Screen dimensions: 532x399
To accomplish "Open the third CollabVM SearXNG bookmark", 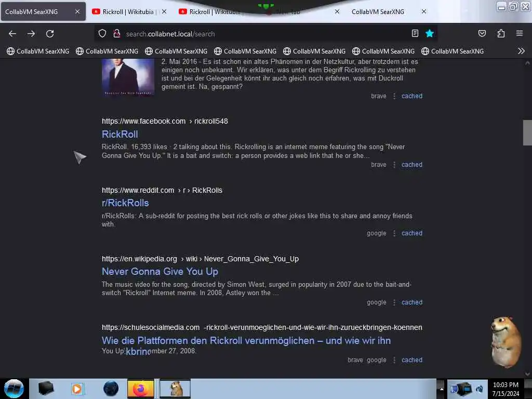I will (176, 51).
